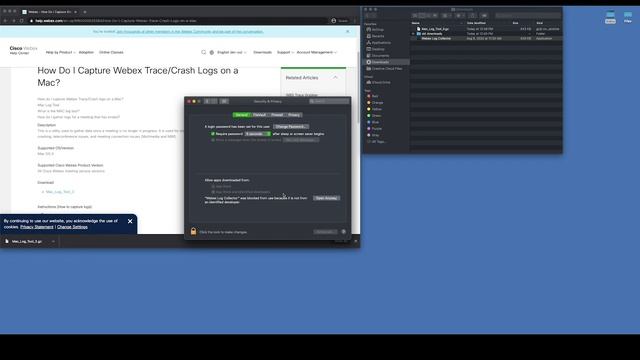Open Online Classes menu item
640x360 pixels.
tap(111, 52)
